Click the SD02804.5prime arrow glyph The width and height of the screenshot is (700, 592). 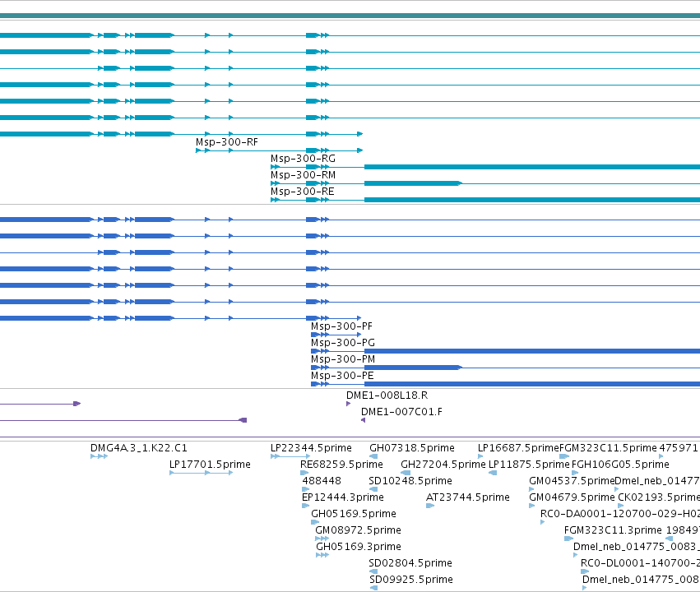[x=373, y=571]
